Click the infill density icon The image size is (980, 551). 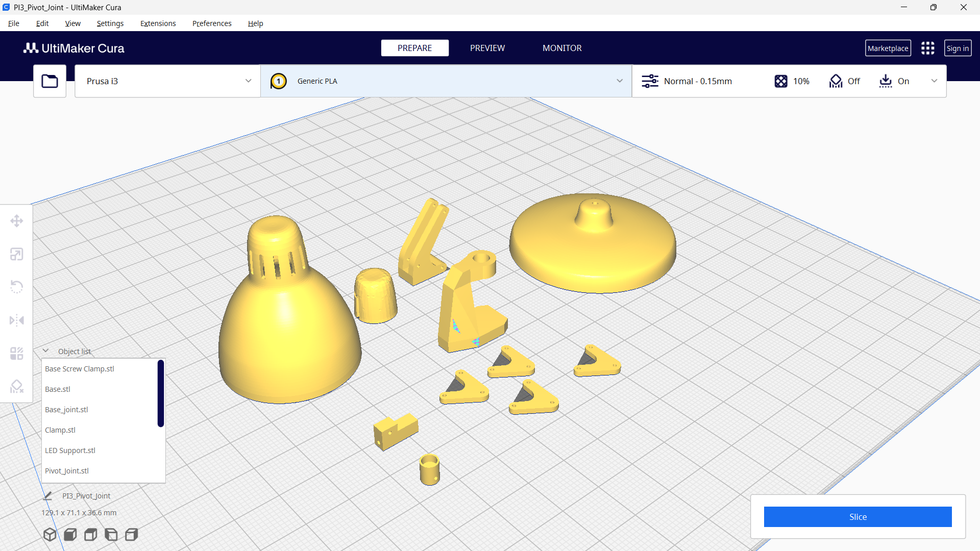click(780, 81)
